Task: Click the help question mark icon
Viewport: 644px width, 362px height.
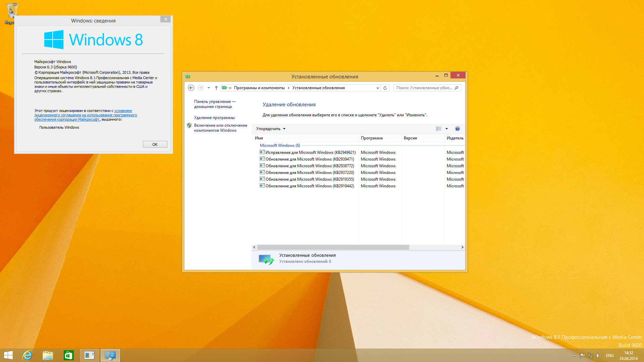Action: (x=457, y=129)
